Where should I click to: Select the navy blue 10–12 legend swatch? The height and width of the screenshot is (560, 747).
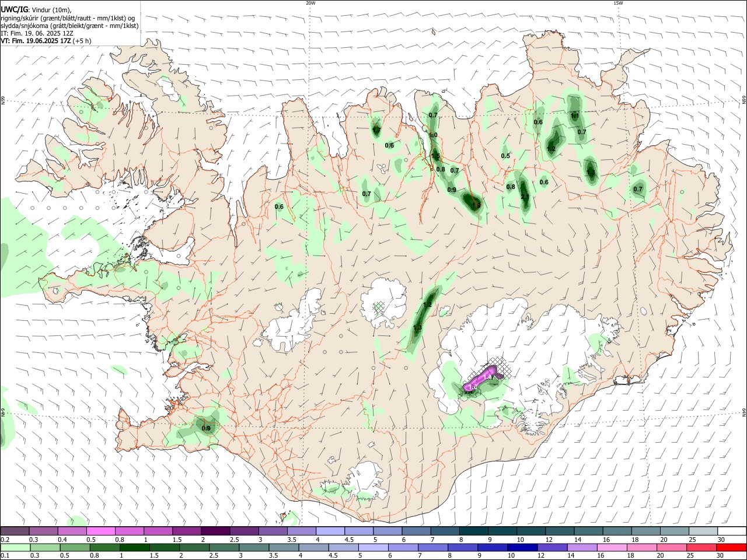pyautogui.click(x=523, y=548)
